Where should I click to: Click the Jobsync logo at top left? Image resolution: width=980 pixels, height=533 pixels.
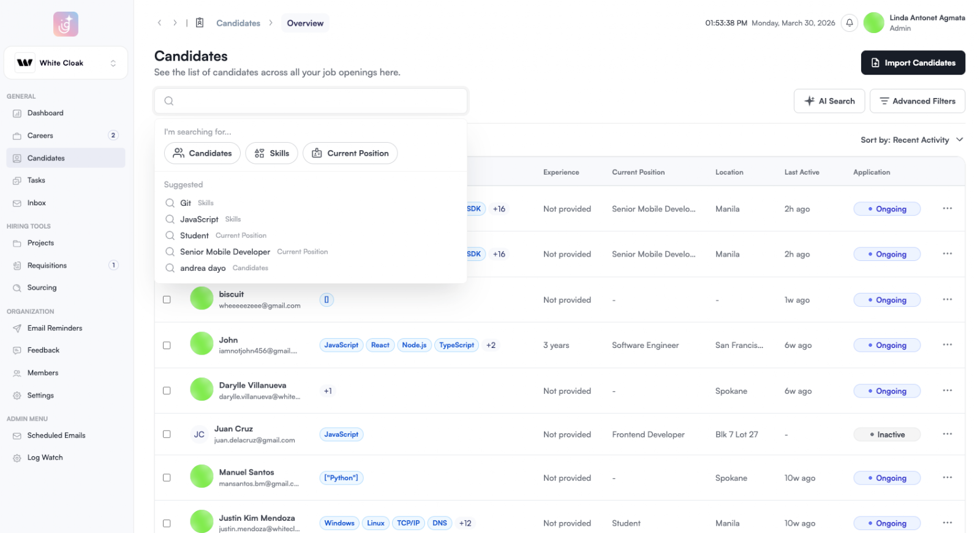tap(66, 25)
